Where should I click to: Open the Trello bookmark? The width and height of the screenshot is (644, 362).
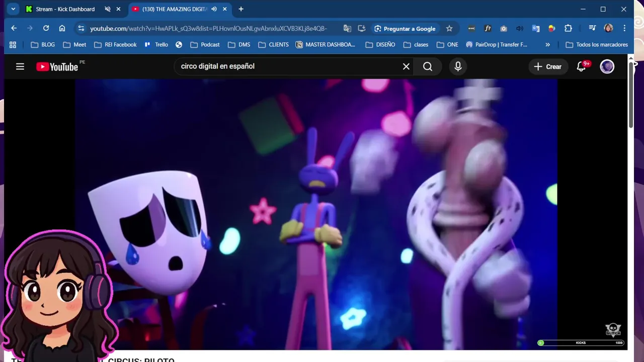156,45
